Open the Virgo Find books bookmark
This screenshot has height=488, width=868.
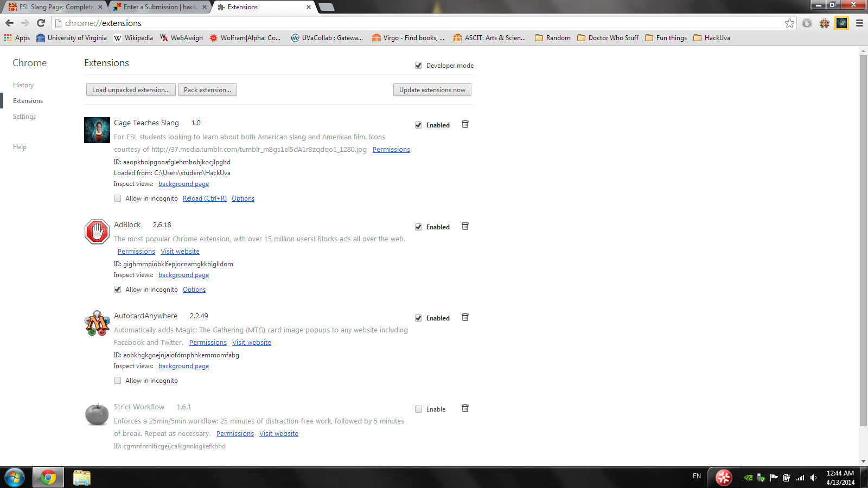click(409, 38)
